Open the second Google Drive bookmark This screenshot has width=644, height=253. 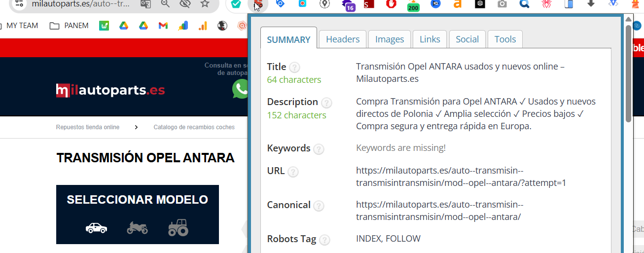[x=143, y=26]
